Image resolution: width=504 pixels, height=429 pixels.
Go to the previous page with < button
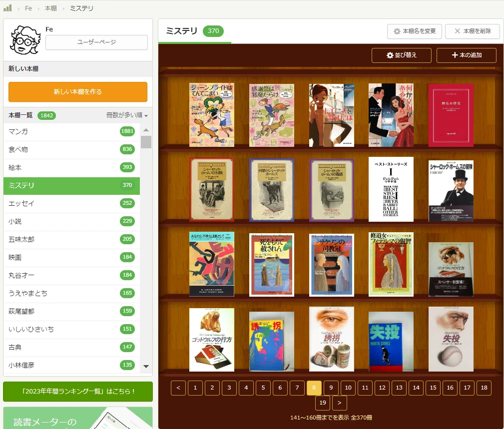click(x=178, y=388)
